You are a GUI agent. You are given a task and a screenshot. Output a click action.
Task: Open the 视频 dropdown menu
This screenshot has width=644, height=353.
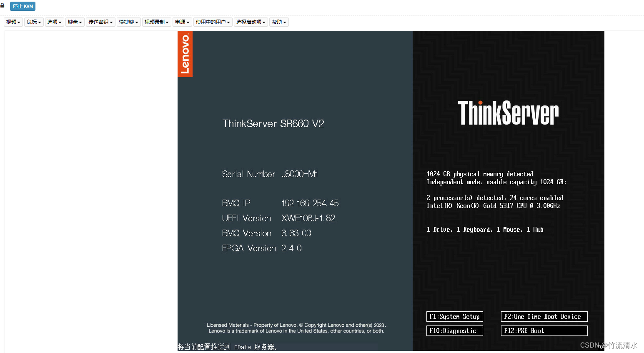13,22
